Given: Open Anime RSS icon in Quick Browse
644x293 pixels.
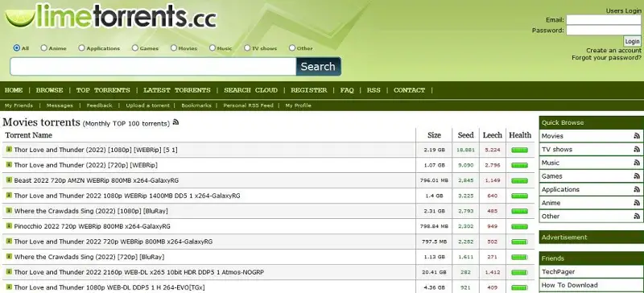Looking at the screenshot, I should pos(637,203).
